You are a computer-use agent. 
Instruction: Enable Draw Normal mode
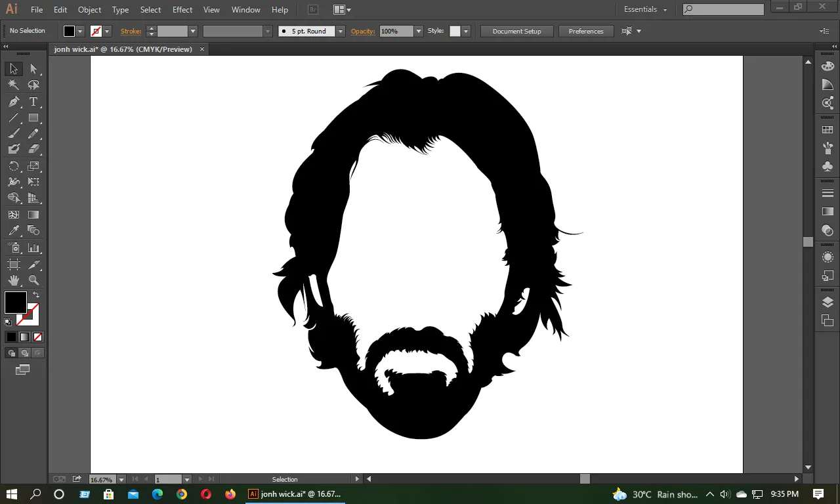tap(11, 353)
